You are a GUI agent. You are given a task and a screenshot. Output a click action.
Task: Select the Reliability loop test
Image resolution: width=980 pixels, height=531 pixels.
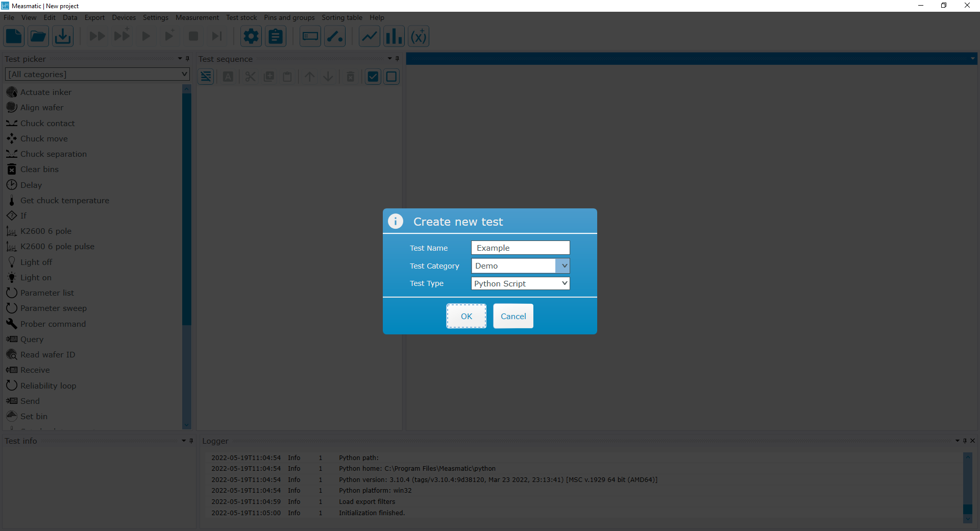point(48,385)
